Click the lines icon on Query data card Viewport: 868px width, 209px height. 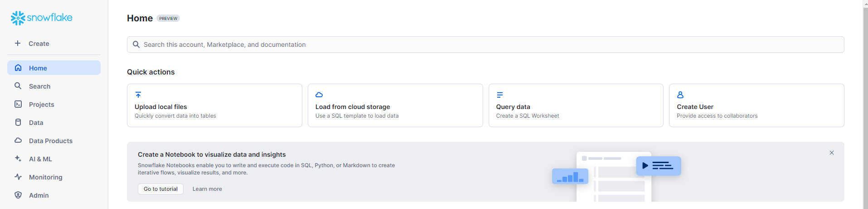[x=499, y=95]
